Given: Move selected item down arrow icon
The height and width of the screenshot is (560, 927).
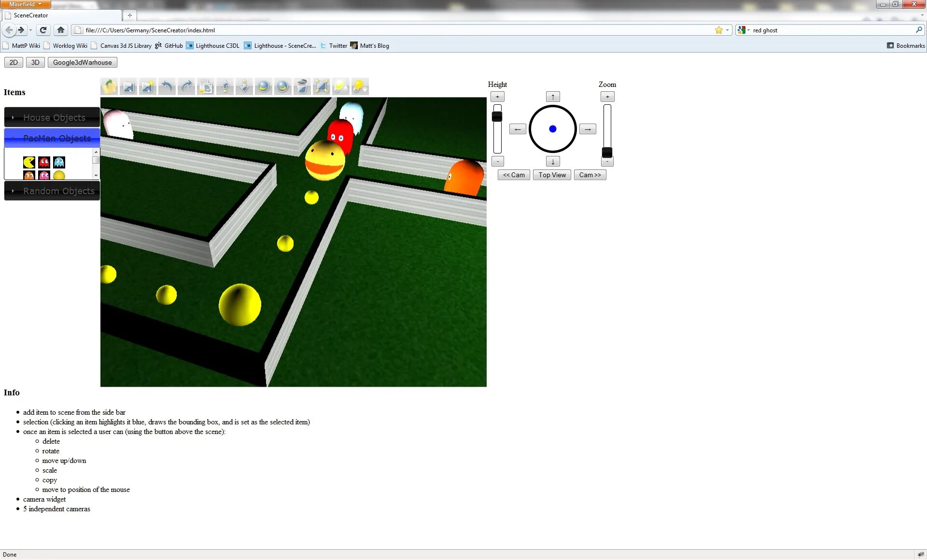Looking at the screenshot, I should [x=244, y=87].
